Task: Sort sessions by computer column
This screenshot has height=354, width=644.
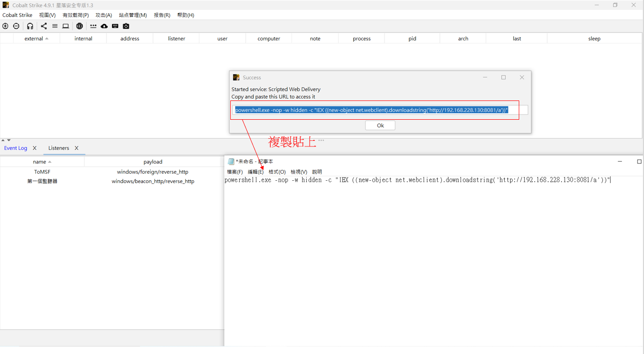Action: [x=269, y=38]
